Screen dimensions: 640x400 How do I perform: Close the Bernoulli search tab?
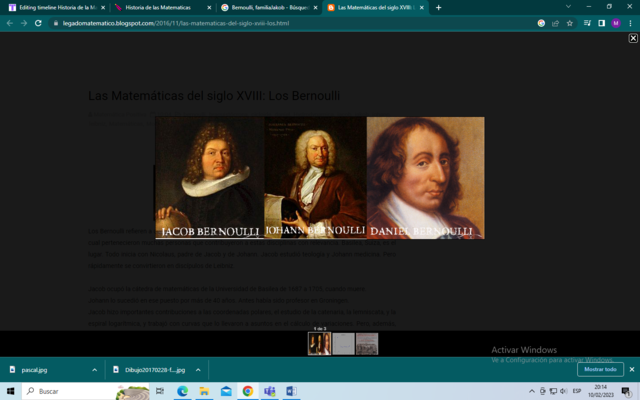(x=315, y=7)
